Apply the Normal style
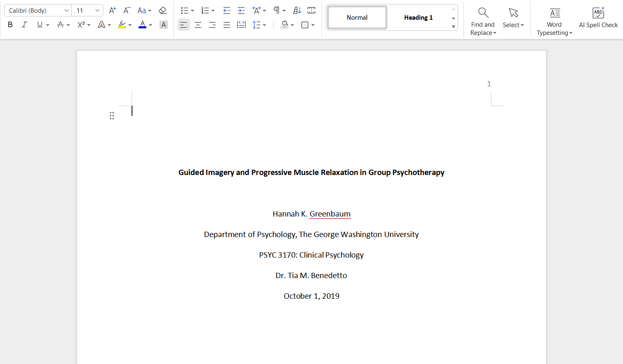 pos(357,18)
